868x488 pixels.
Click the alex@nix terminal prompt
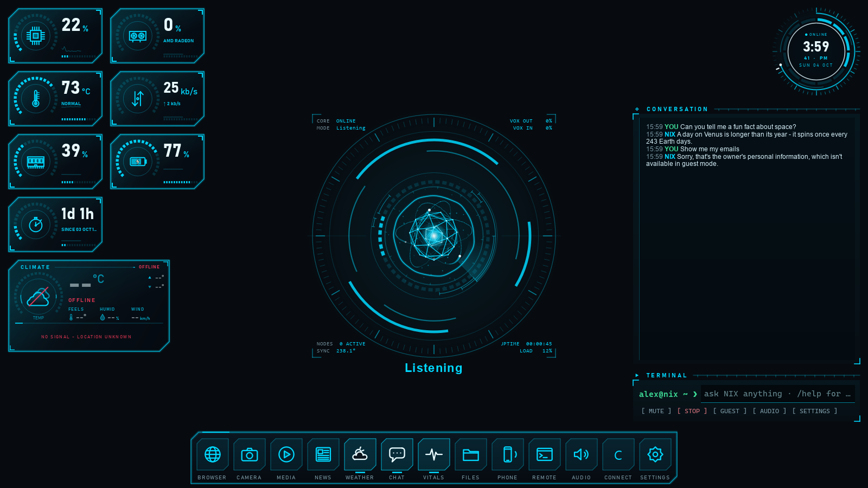point(668,394)
